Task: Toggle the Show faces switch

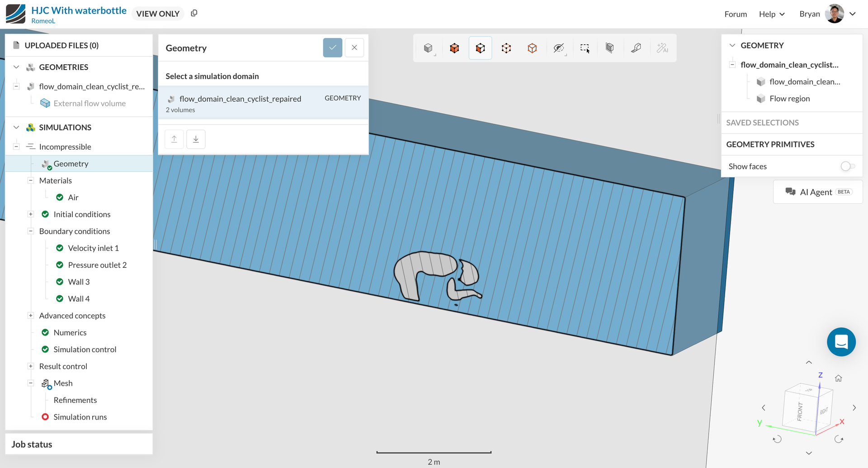Action: coord(847,166)
